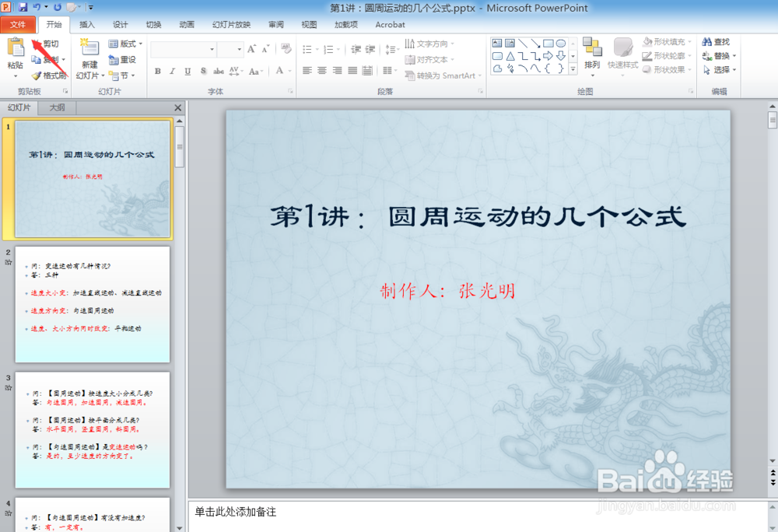This screenshot has width=778, height=532.
Task: Toggle Italic formatting
Action: (172, 71)
